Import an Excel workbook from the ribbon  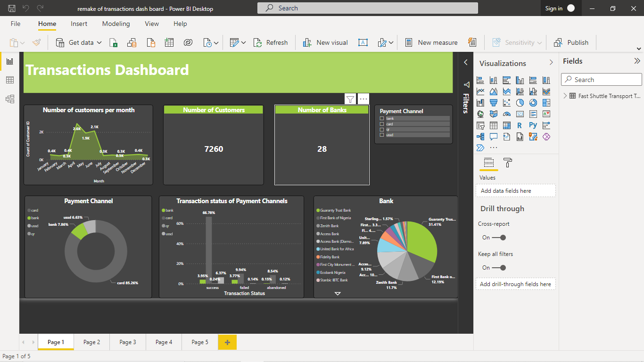[114, 42]
